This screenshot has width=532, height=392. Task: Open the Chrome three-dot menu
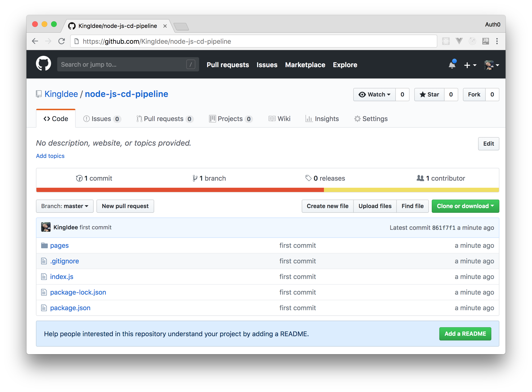pyautogui.click(x=497, y=41)
